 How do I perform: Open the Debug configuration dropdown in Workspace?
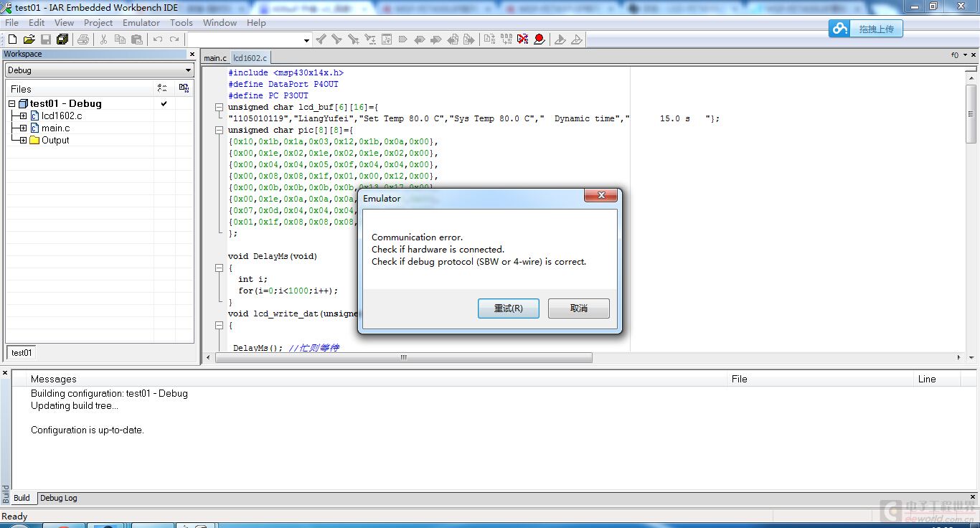point(189,70)
